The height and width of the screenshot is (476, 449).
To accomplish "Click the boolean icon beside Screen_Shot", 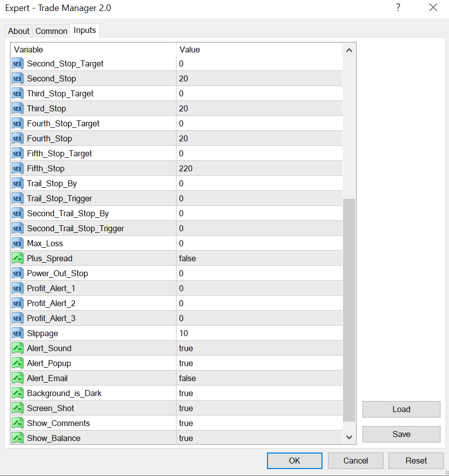I will coord(17,408).
